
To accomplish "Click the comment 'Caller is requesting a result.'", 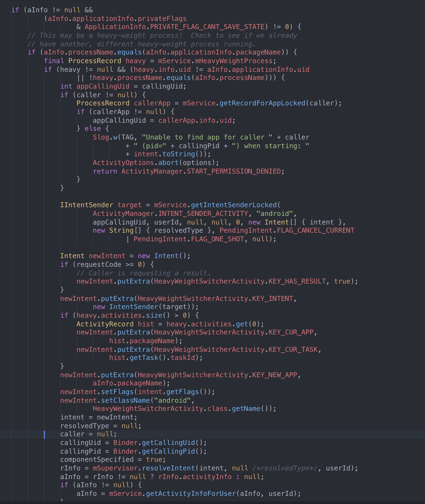I will pyautogui.click(x=144, y=273).
